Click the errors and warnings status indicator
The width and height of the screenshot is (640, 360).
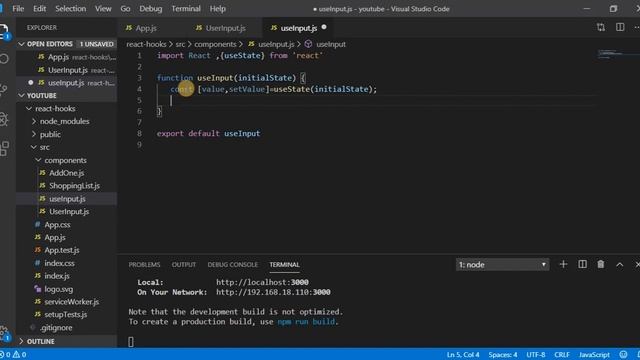coord(13,355)
